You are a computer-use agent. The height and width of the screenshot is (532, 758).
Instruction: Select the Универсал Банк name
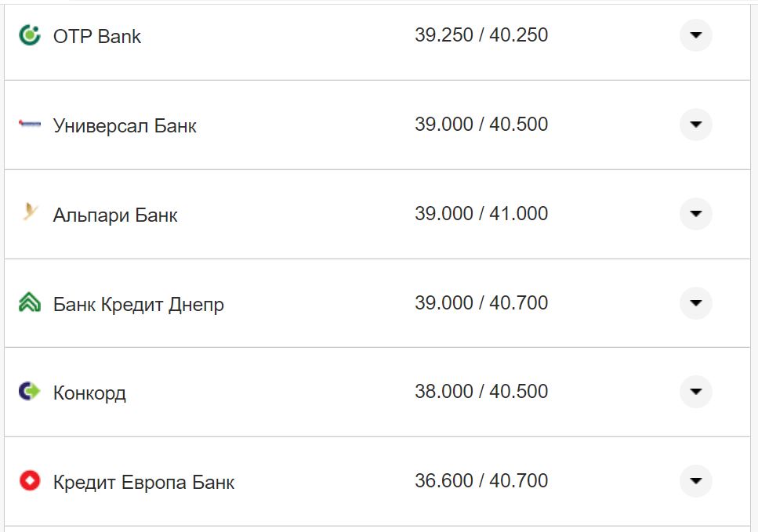pos(125,126)
